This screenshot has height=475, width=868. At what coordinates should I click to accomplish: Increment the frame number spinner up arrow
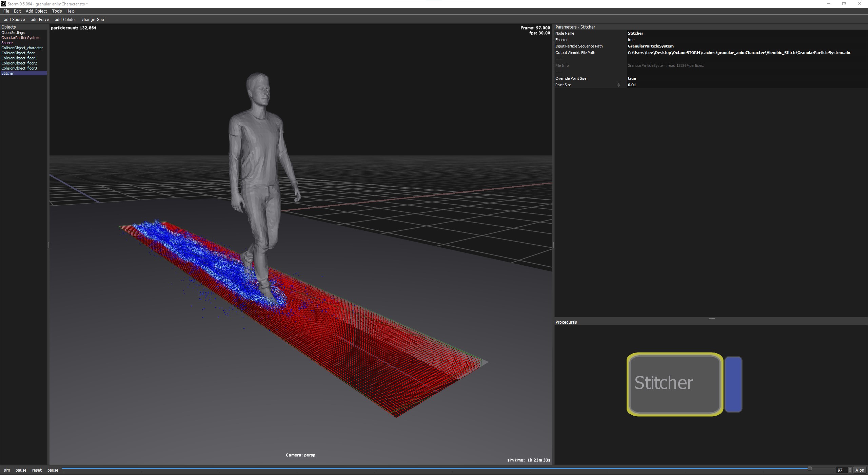850,468
